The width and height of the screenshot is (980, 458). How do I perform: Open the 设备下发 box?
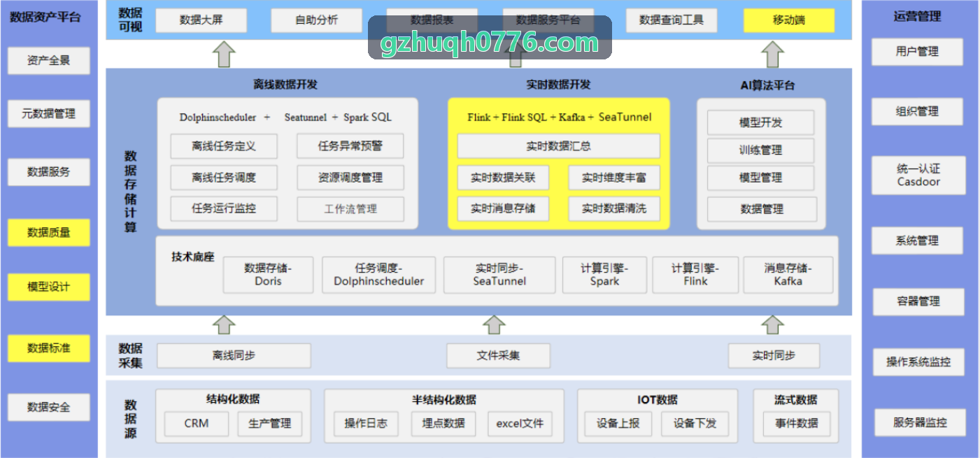[695, 424]
